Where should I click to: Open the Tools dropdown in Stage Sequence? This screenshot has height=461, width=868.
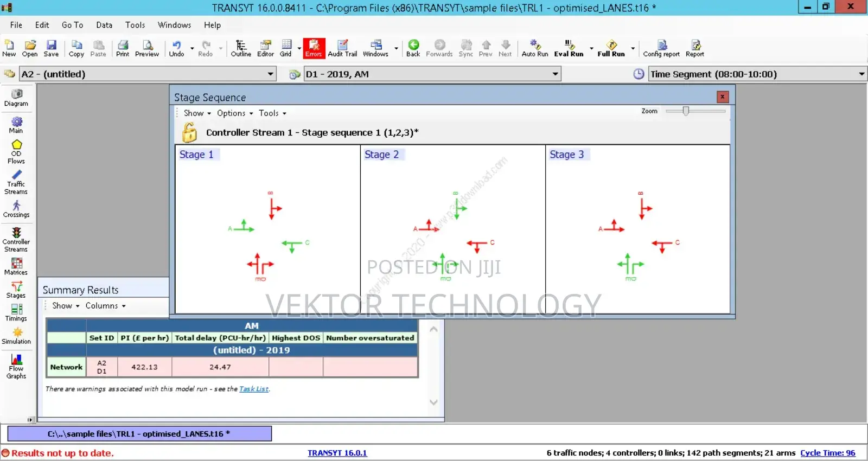click(272, 113)
